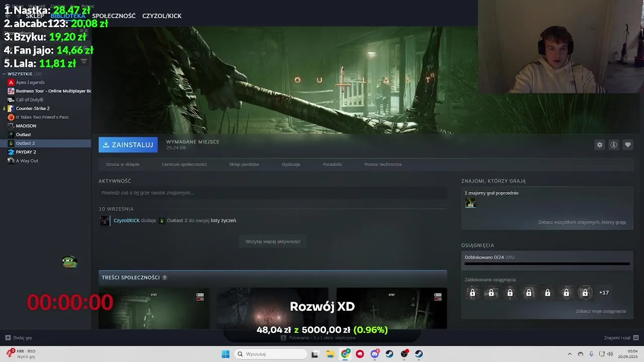Click the OBS Studio taskbar icon
Screen dimensions: 644x362
click(404, 354)
